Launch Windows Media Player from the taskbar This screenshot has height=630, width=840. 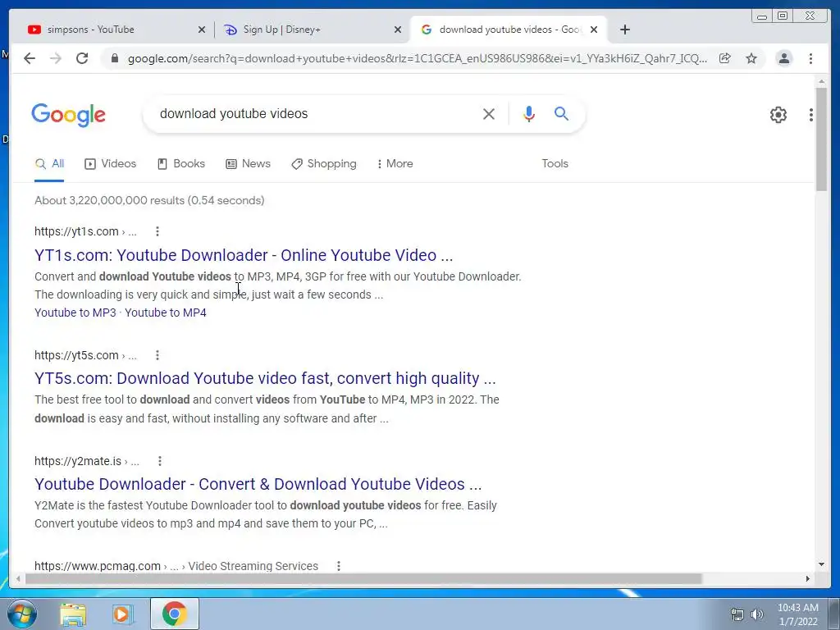click(121, 614)
